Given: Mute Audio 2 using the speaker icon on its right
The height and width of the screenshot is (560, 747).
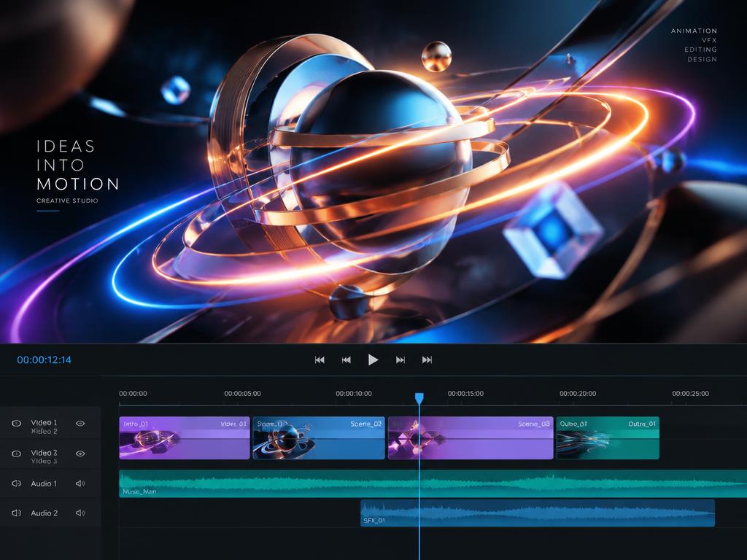Looking at the screenshot, I should [80, 513].
